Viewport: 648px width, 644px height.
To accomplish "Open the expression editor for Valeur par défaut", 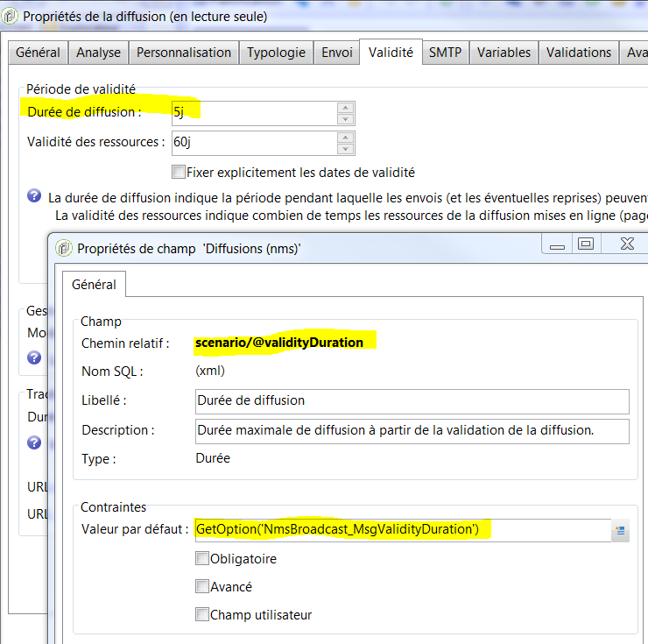I will click(x=620, y=530).
